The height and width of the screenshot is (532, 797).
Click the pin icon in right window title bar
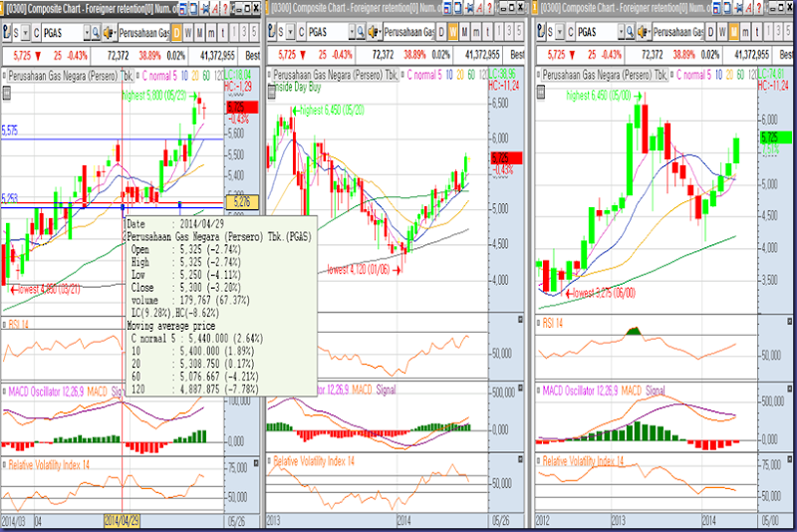coord(738,8)
